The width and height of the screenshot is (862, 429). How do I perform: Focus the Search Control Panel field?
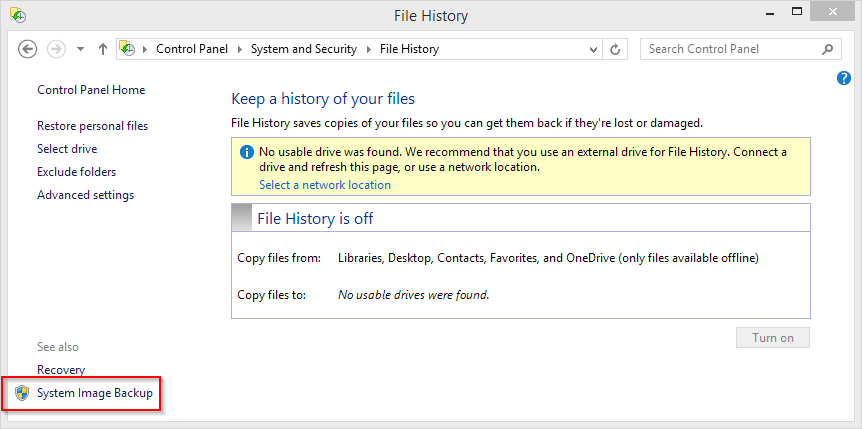point(730,49)
